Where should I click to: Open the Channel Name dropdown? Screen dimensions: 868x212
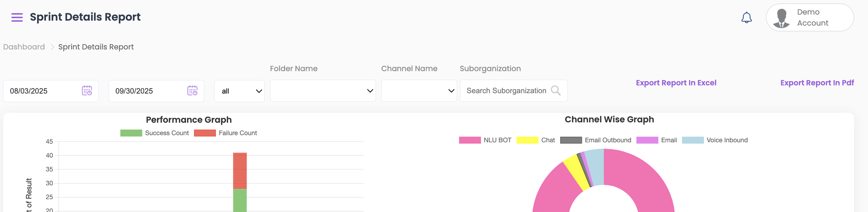(x=419, y=91)
